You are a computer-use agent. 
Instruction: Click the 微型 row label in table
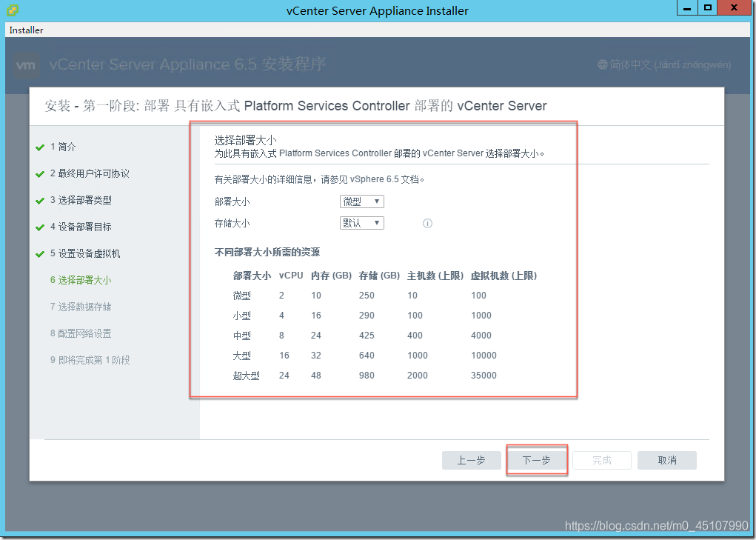[x=241, y=296]
